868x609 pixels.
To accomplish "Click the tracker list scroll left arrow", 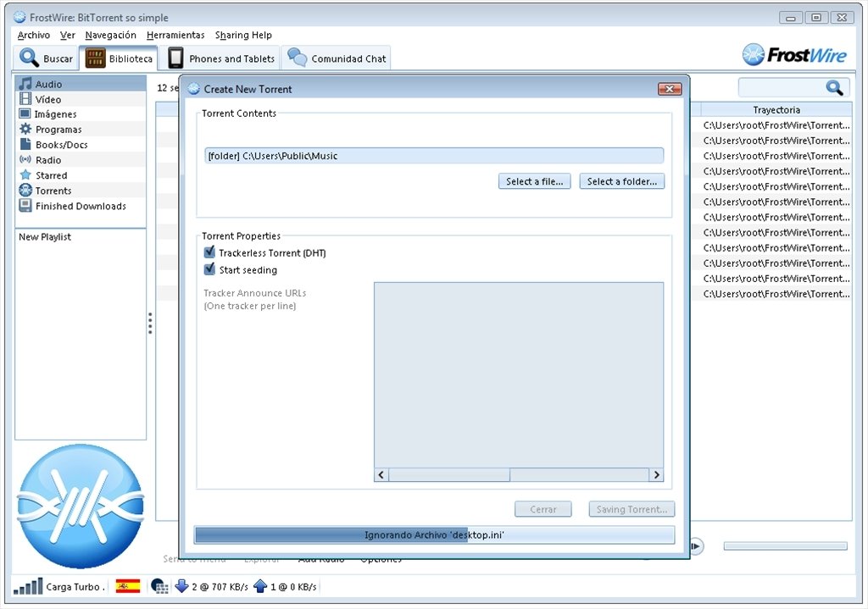I will tap(381, 474).
